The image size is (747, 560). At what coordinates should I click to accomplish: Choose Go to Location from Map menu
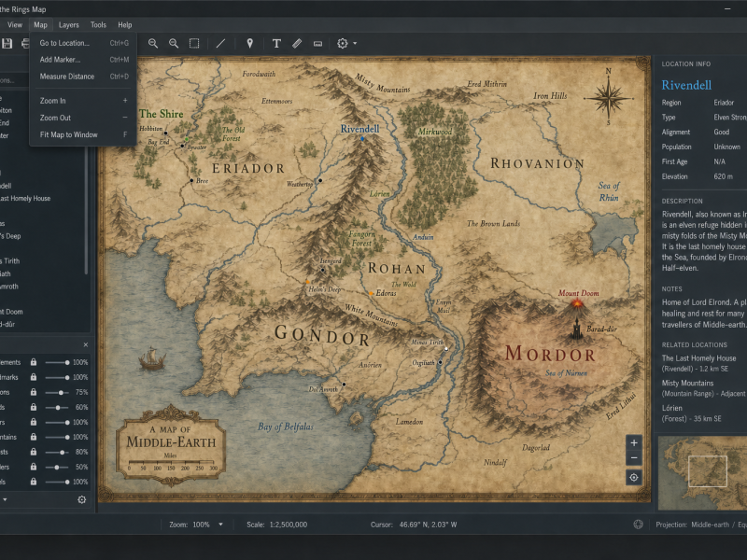click(83, 43)
